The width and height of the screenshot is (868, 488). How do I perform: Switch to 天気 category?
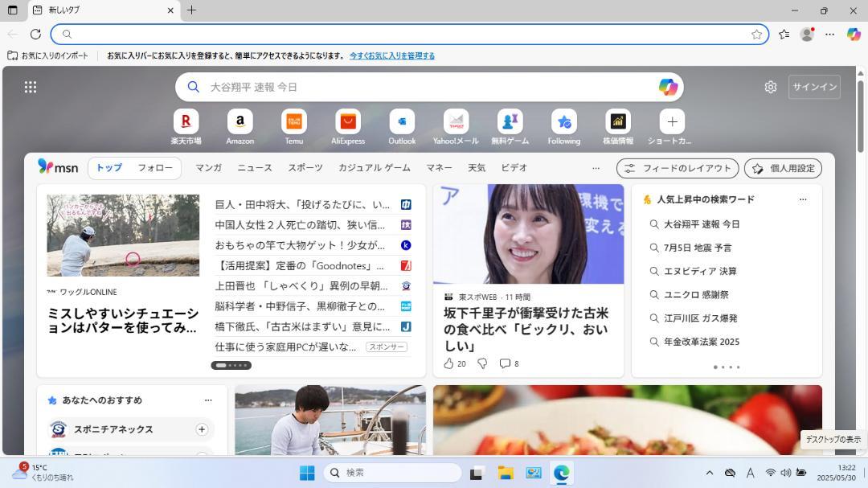pyautogui.click(x=477, y=168)
